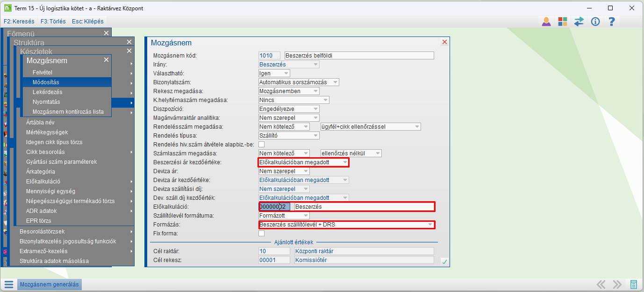Close the Struktúra panel
This screenshot has height=292, width=644.
pos(129,42)
